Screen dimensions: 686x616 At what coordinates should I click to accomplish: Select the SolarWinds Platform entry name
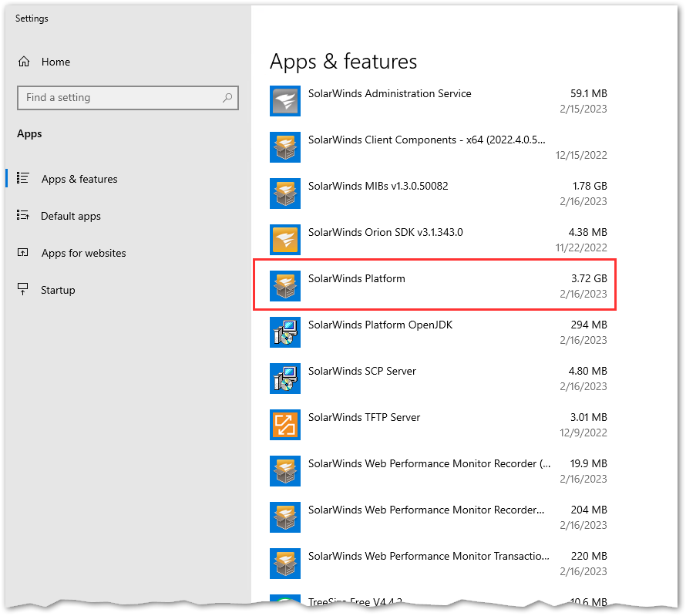[x=357, y=278]
